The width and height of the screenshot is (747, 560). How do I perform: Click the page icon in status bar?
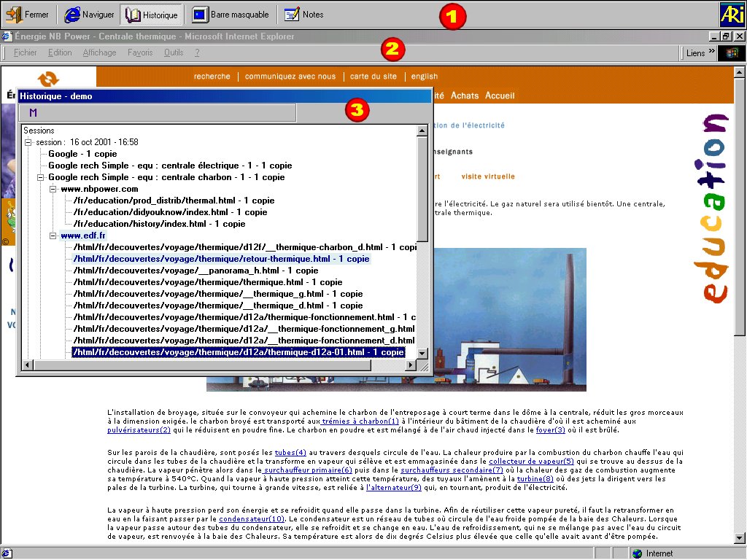point(7,553)
